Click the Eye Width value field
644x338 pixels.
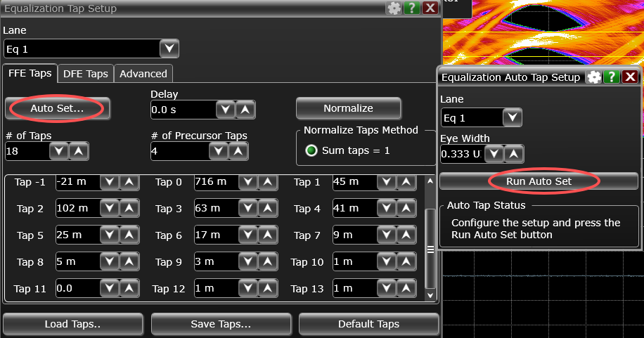coord(463,154)
